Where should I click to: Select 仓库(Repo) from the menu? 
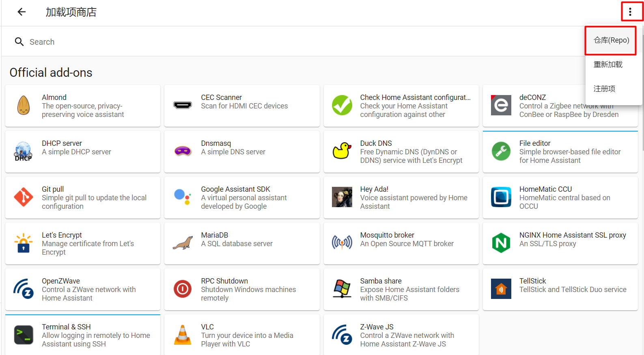point(612,40)
